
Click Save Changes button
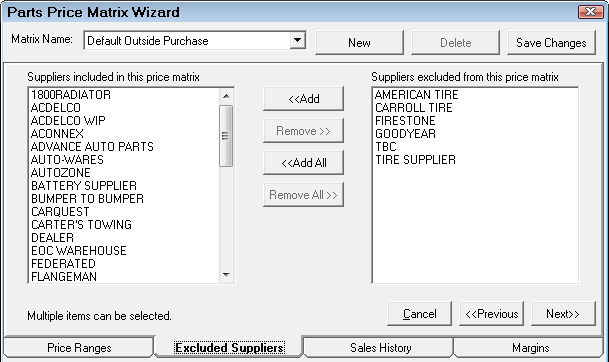[x=551, y=42]
